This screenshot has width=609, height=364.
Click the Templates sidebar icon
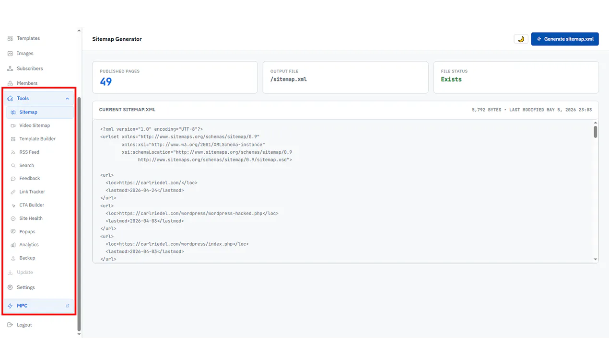pyautogui.click(x=10, y=38)
